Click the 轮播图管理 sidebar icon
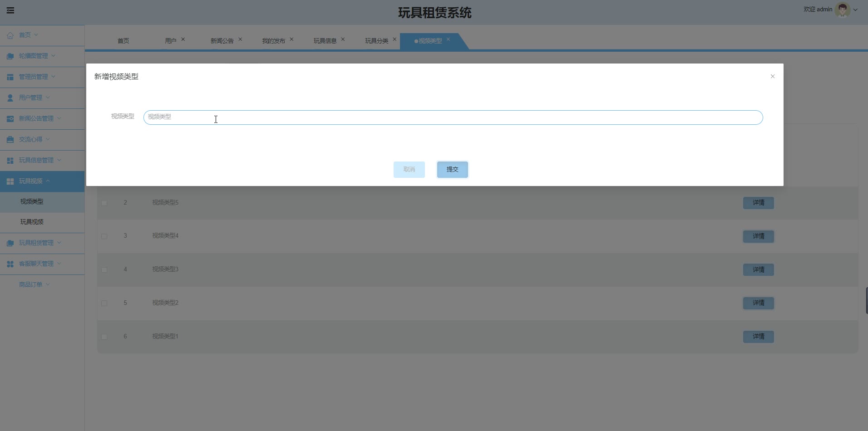This screenshot has height=431, width=868. (10, 56)
